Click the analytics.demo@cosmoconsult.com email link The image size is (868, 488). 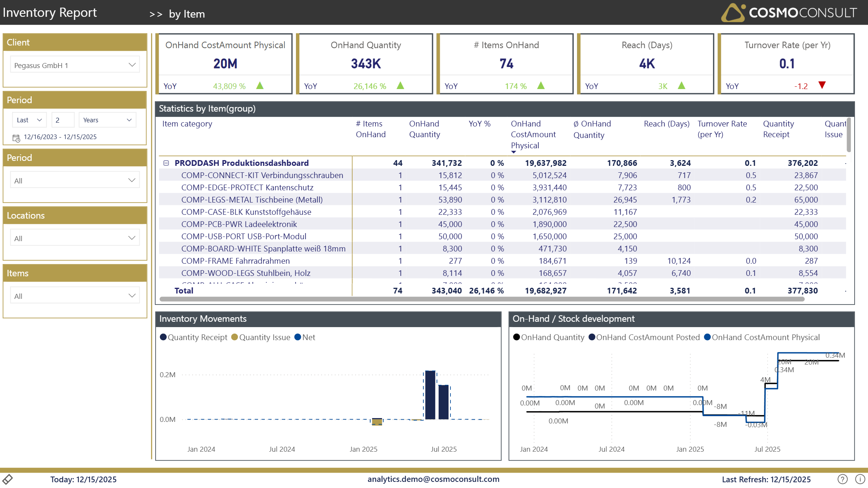pos(433,479)
